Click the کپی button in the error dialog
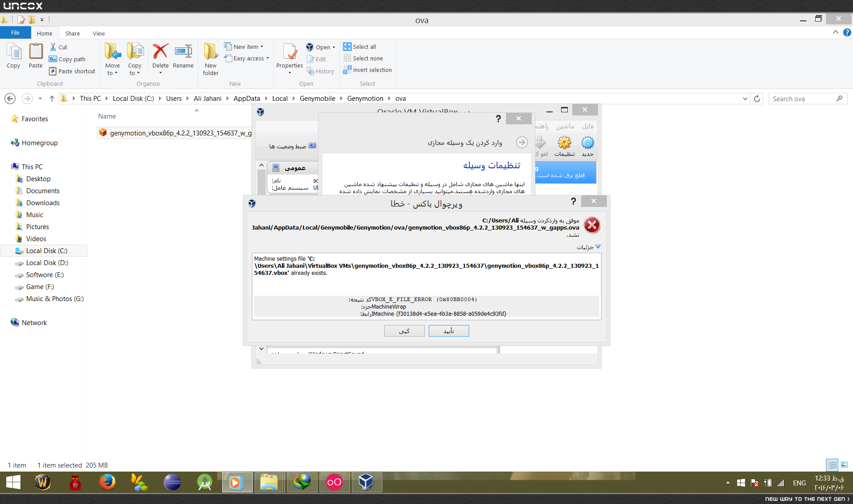 coord(404,331)
